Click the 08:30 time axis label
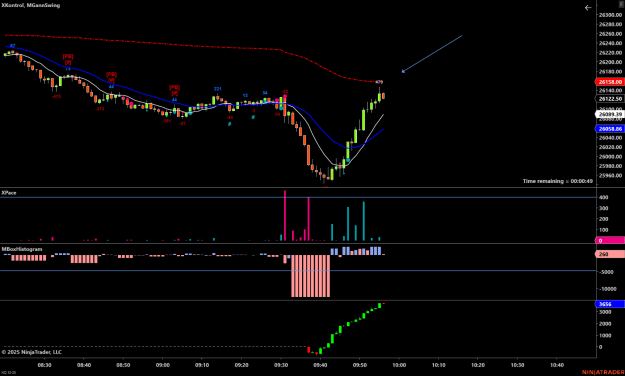Image resolution: width=625 pixels, height=376 pixels. tap(44, 365)
